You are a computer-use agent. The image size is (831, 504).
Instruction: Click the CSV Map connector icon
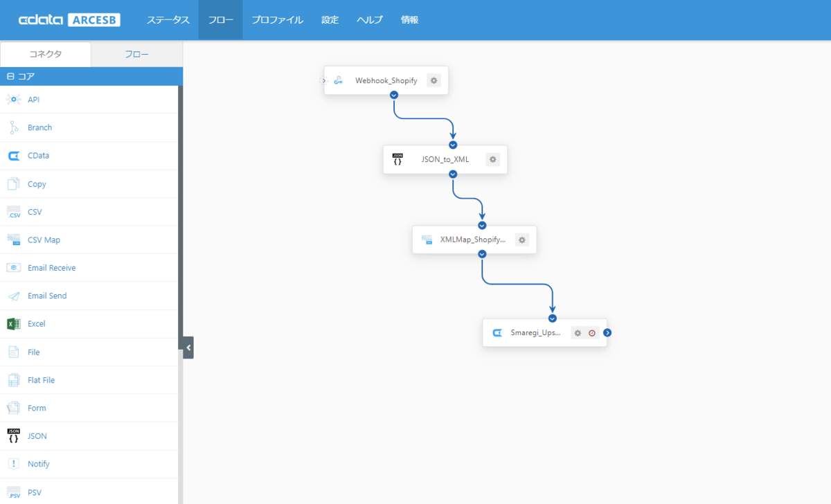(x=13, y=240)
